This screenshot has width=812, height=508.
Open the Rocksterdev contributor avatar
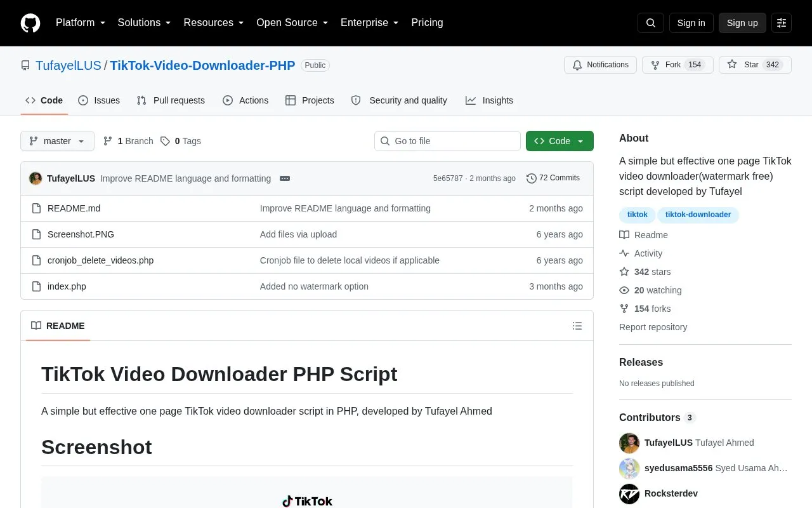tap(629, 493)
